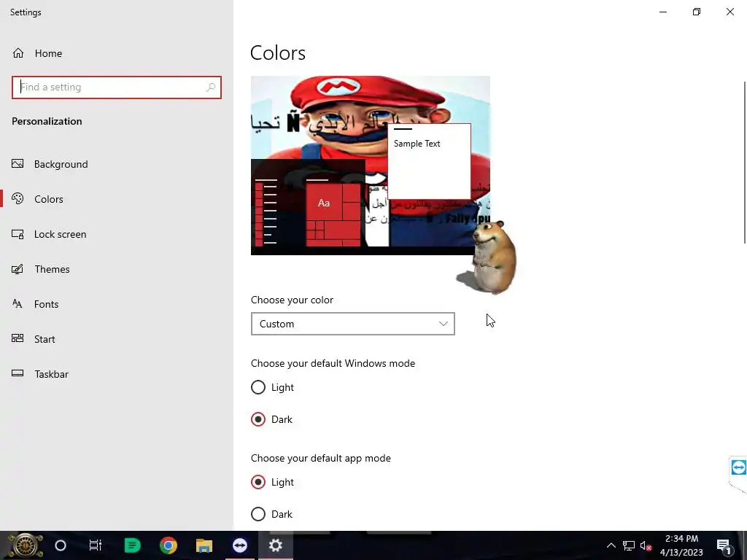The height and width of the screenshot is (560, 747).
Task: Minimize the Settings window
Action: click(x=663, y=12)
